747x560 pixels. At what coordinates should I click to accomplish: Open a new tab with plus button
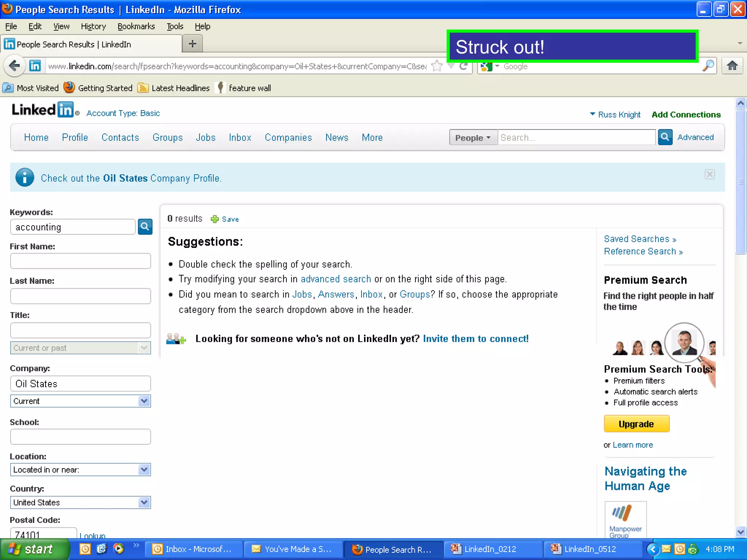tap(192, 44)
